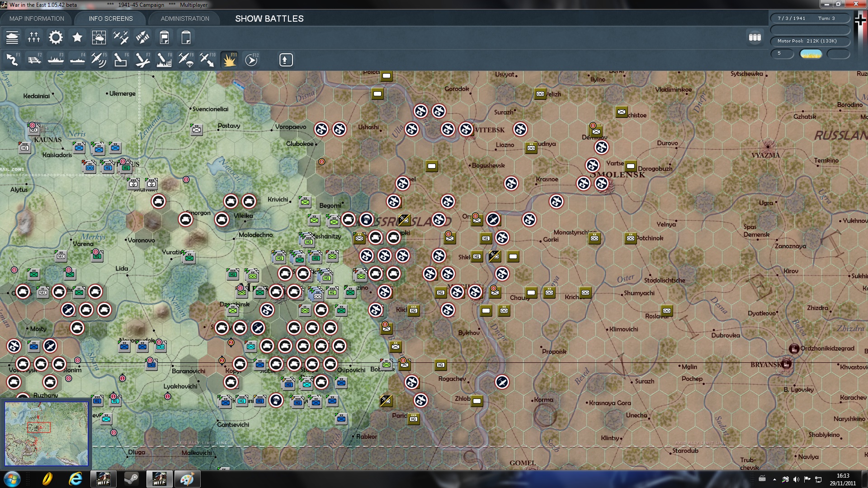Image resolution: width=868 pixels, height=488 pixels.
Task: Click the taskbar clock
Action: point(843,479)
